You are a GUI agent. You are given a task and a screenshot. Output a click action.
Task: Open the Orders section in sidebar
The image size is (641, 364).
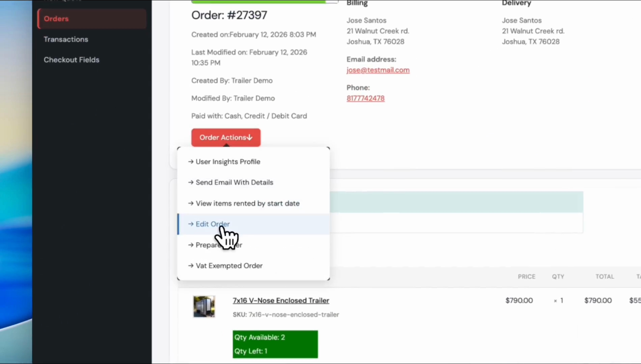click(x=56, y=19)
